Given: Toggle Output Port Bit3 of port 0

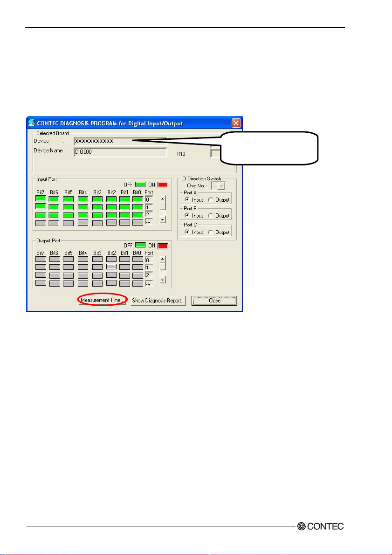Looking at the screenshot, I should tap(97, 259).
